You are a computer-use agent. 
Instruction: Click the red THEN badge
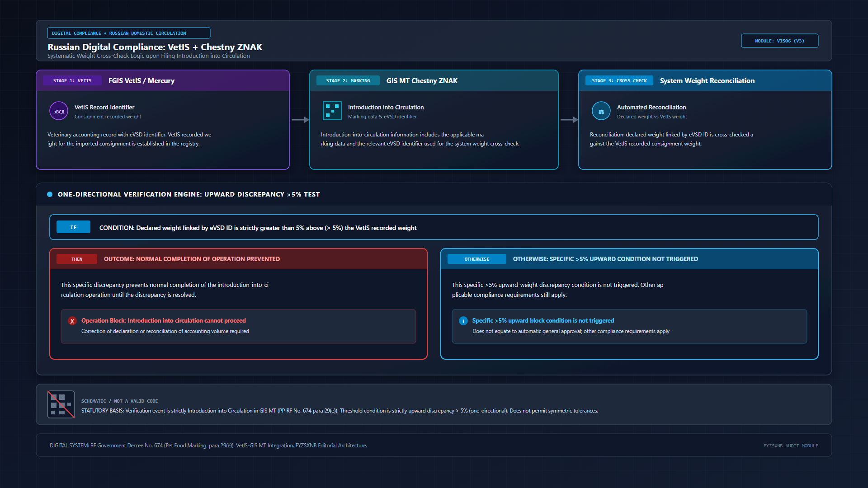(77, 259)
